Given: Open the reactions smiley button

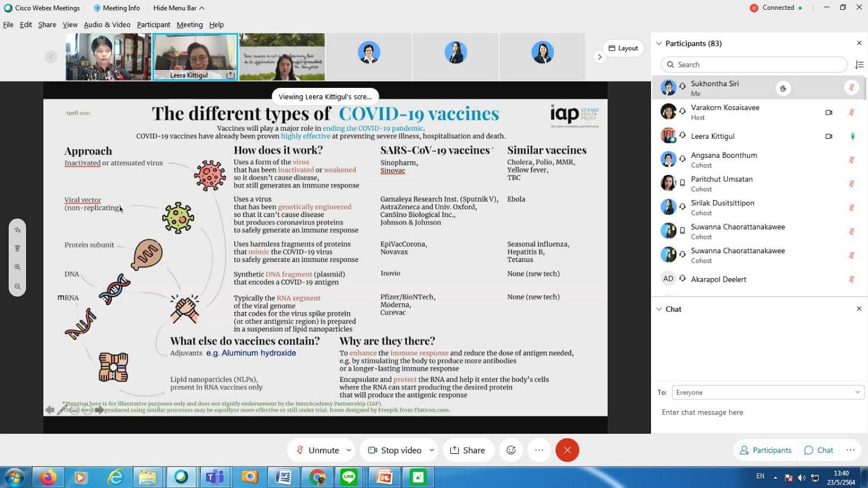Looking at the screenshot, I should coord(511,450).
